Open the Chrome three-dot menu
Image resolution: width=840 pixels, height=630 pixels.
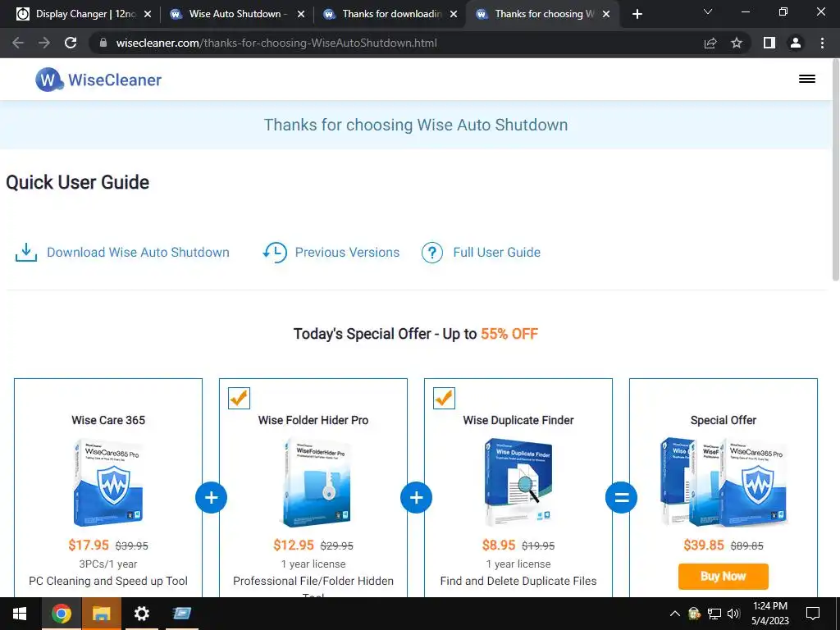tap(822, 43)
